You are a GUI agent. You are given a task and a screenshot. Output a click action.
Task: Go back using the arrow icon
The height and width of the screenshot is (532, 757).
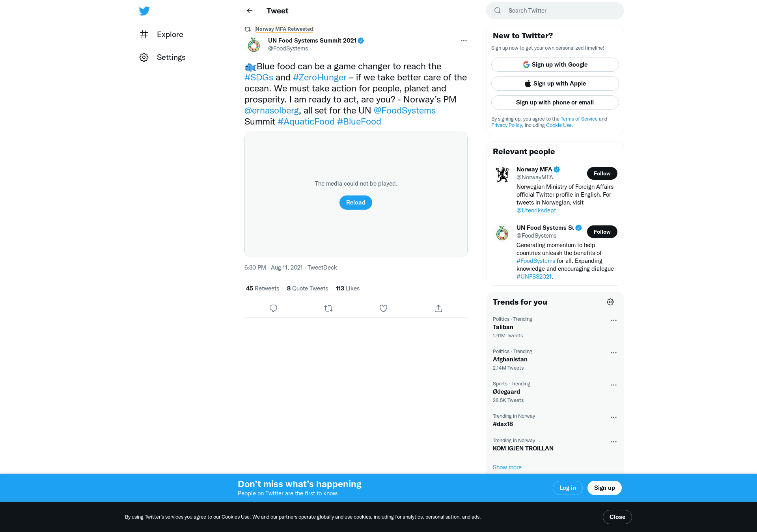click(x=250, y=11)
